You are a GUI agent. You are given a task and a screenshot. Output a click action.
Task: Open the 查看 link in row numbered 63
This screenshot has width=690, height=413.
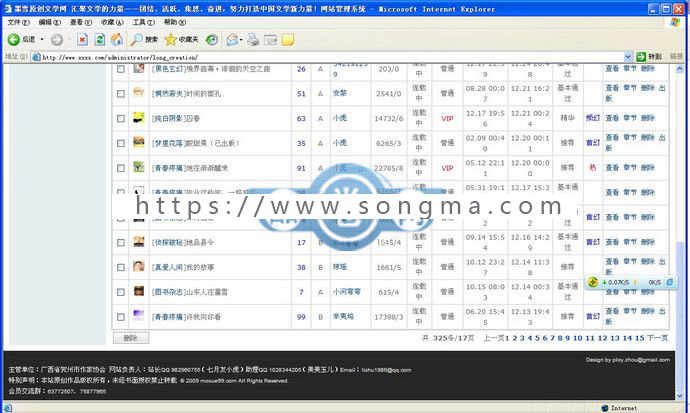pos(612,118)
